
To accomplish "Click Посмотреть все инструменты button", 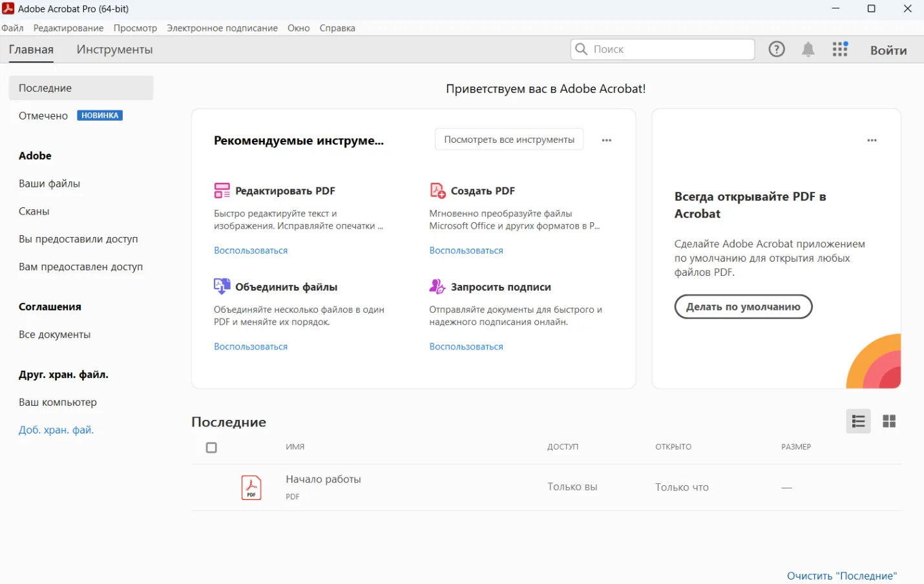I will (509, 140).
